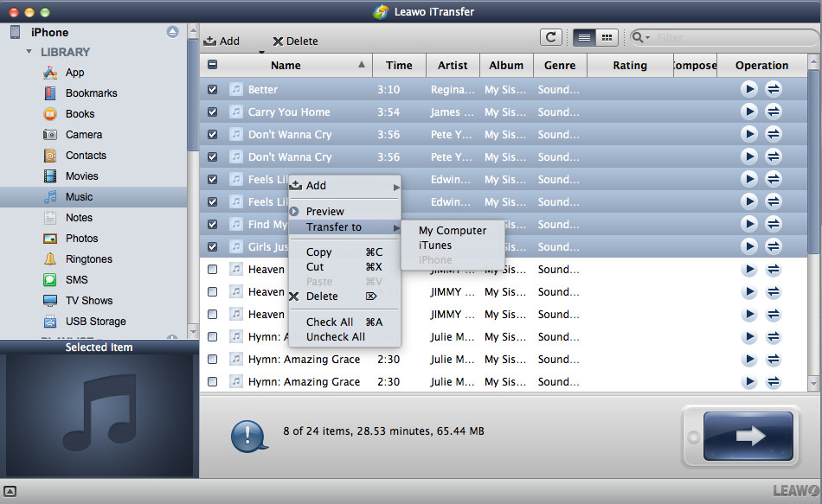Open Ringtones in the library sidebar
822x504 pixels.
click(x=88, y=258)
